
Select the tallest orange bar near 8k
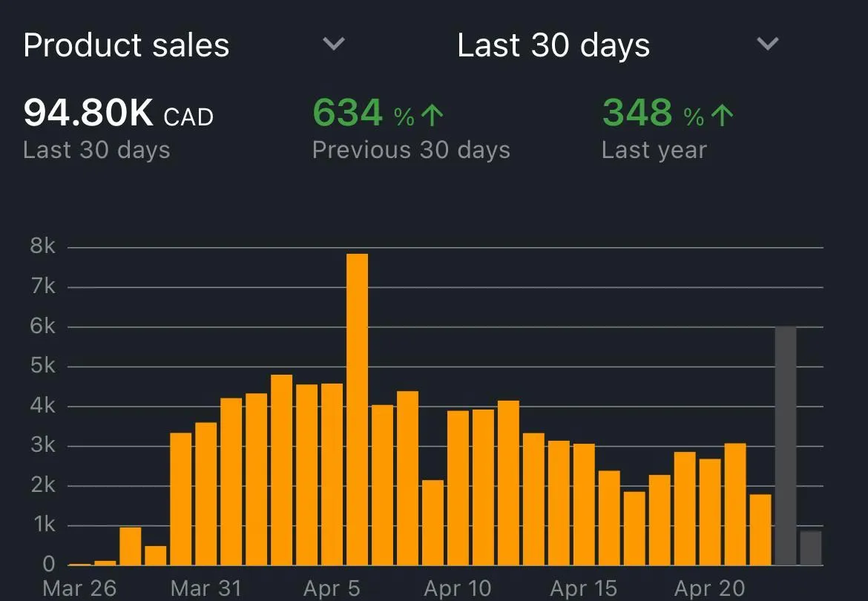pyautogui.click(x=357, y=410)
